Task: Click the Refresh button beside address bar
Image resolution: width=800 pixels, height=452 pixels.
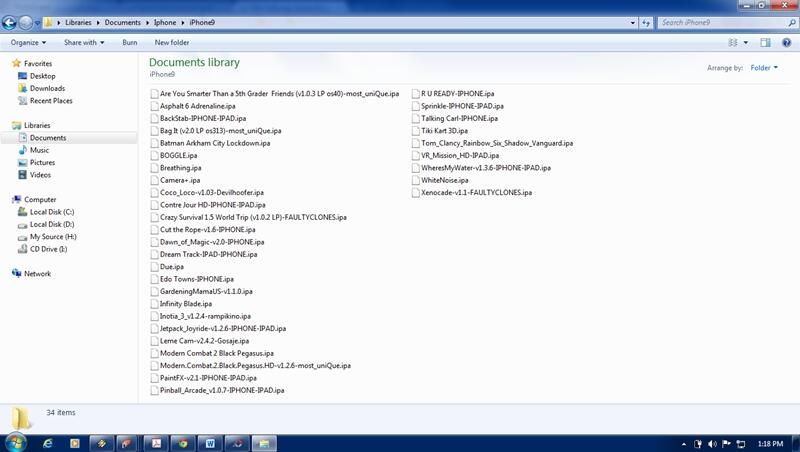Action: (646, 22)
